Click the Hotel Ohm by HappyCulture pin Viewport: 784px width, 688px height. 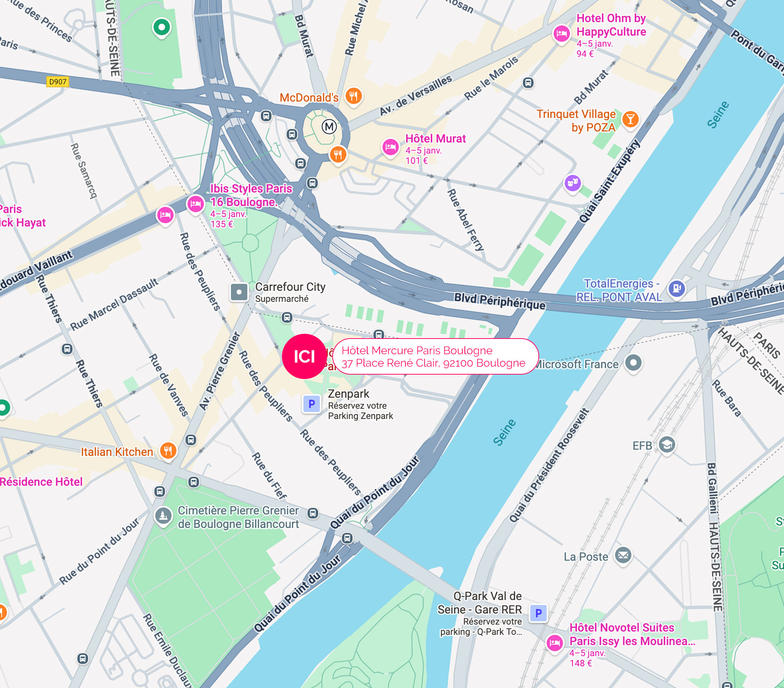coord(561,34)
